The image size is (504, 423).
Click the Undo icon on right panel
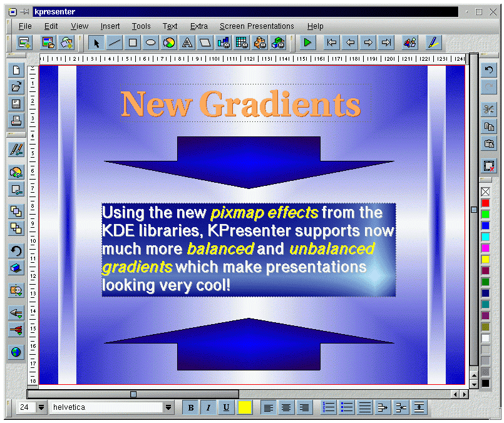coord(489,70)
